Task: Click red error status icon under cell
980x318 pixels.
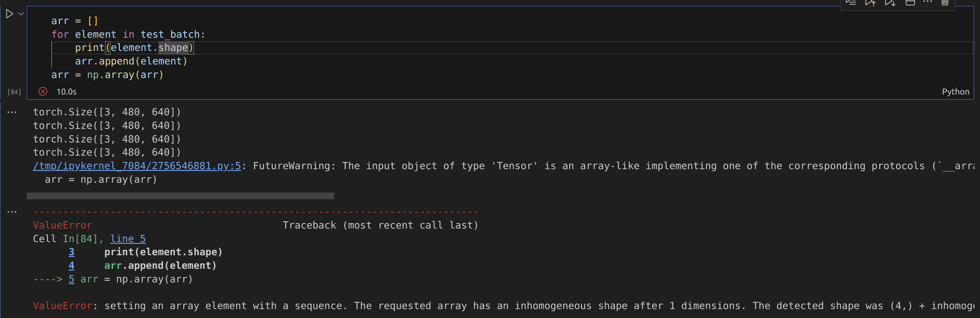Action: [43, 92]
